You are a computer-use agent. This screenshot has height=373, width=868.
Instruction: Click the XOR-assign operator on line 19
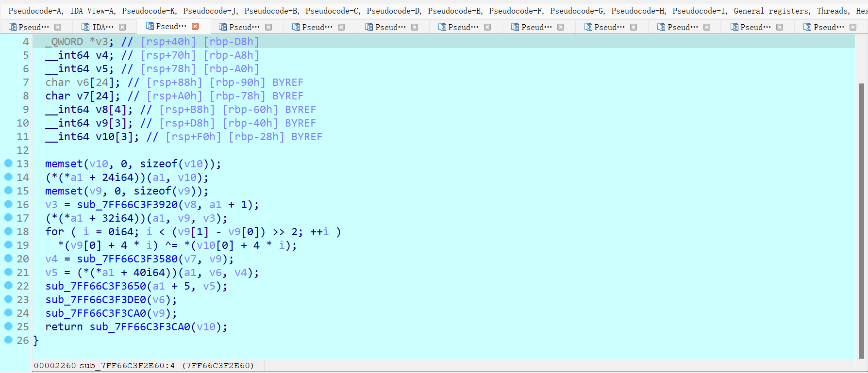[x=171, y=245]
